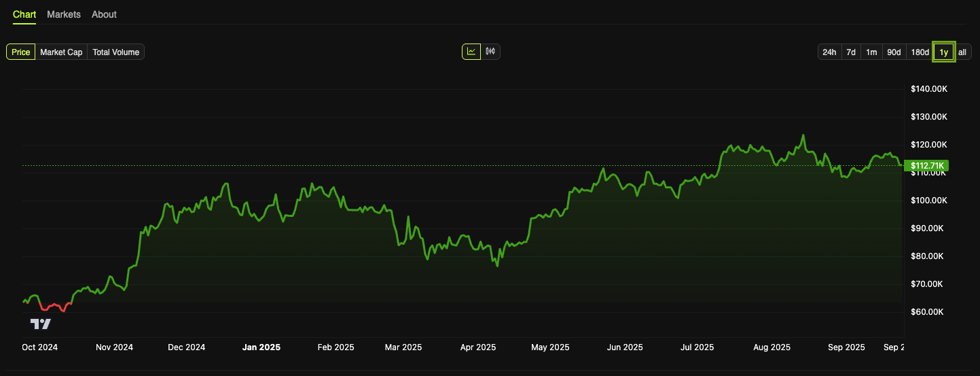Image resolution: width=980 pixels, height=376 pixels.
Task: Choose the 1m time range
Action: point(871,52)
